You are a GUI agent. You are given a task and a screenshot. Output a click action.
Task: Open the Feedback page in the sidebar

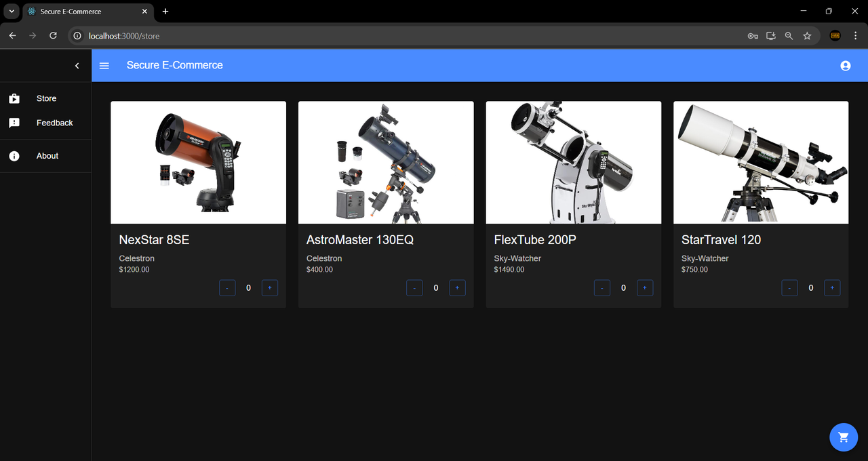(x=46, y=123)
